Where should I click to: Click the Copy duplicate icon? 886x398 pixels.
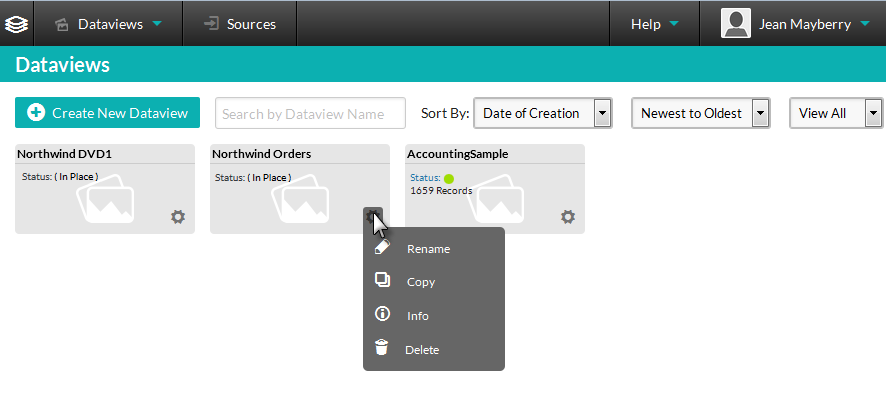[x=383, y=280]
